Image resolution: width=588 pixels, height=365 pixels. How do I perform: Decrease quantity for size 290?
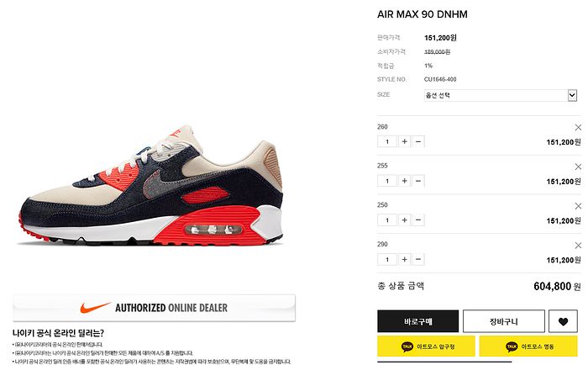point(418,260)
